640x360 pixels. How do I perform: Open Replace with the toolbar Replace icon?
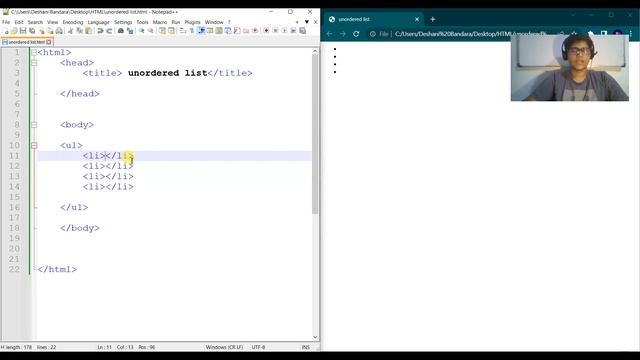click(x=130, y=31)
